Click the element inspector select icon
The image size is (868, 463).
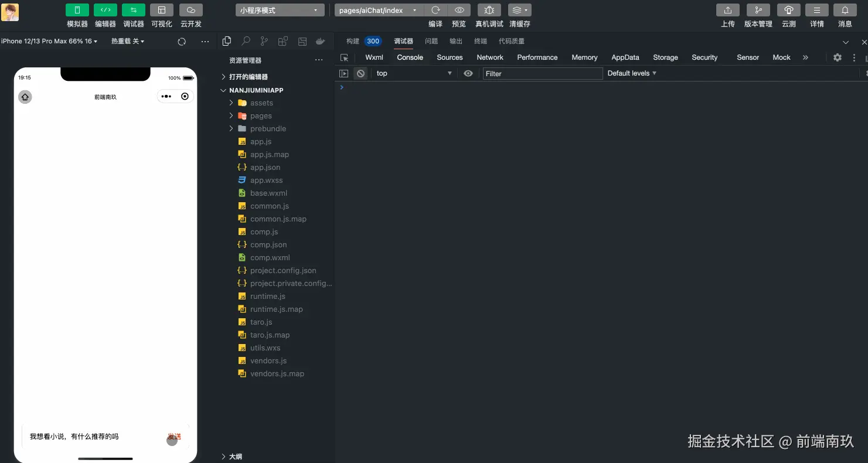coord(345,57)
